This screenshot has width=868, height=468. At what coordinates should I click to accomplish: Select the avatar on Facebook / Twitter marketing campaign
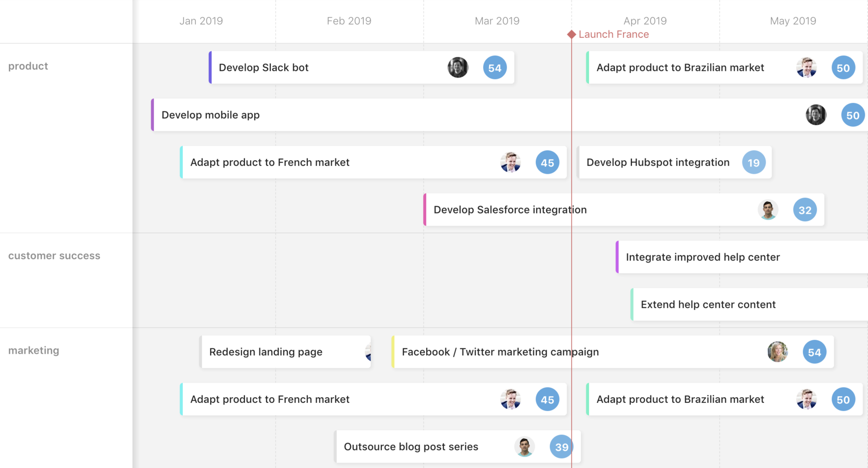(778, 352)
